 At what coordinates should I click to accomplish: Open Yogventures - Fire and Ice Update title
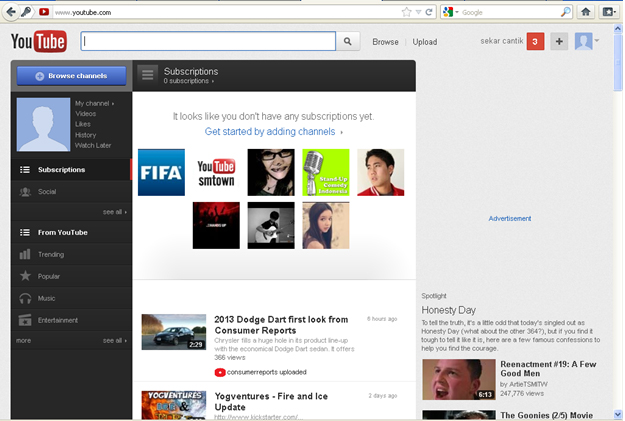(271, 401)
